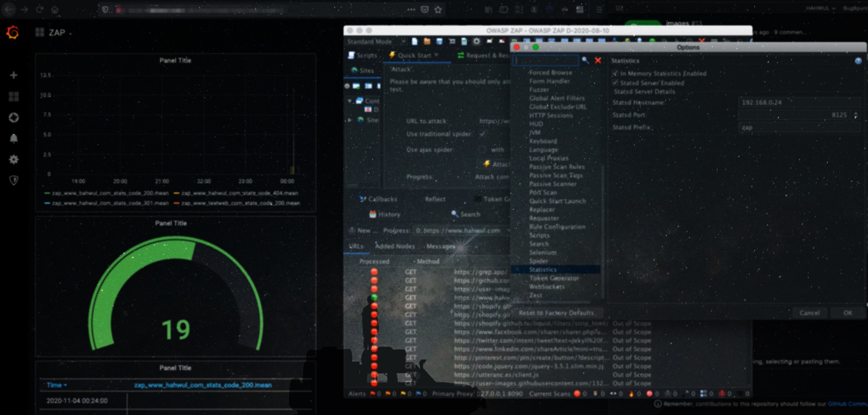Toggle In Memory Statistics Enabled checkbox

tap(615, 73)
